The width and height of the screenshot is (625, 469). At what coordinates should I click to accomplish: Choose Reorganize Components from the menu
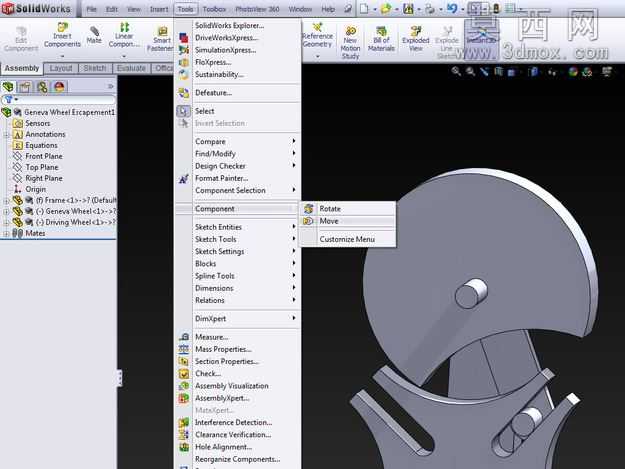(x=238, y=459)
